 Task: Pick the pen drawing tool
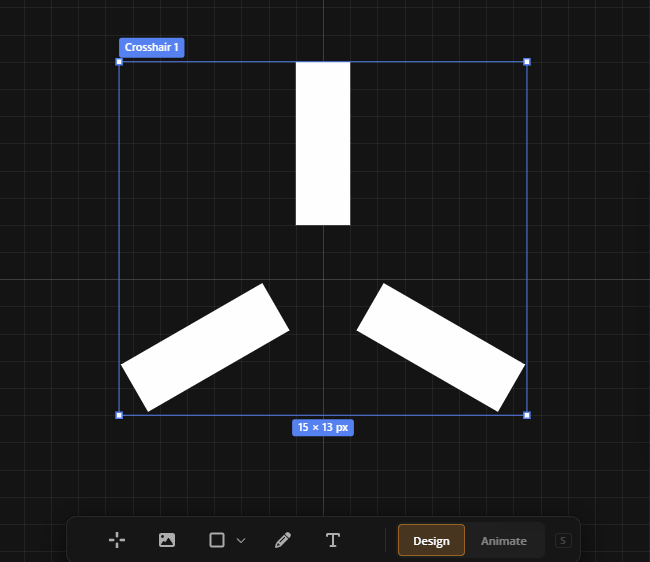tap(283, 540)
